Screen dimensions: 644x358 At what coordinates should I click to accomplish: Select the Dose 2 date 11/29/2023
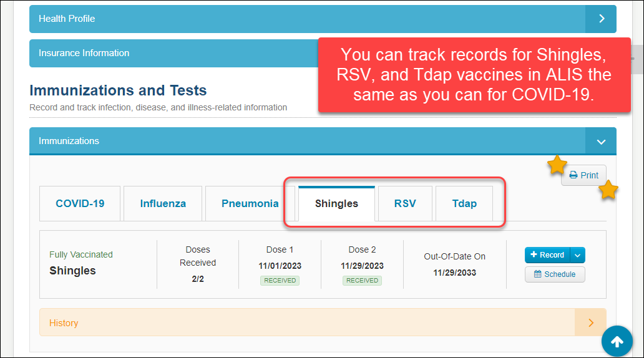[x=362, y=266]
